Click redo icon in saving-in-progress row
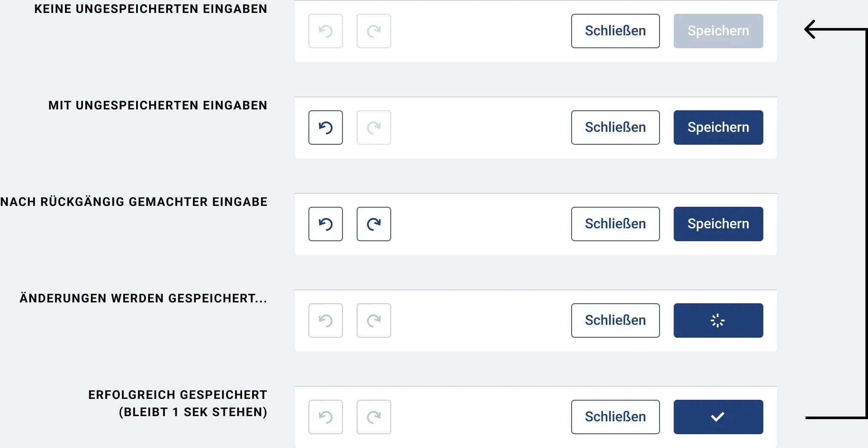The height and width of the screenshot is (448, 868). coord(374,320)
